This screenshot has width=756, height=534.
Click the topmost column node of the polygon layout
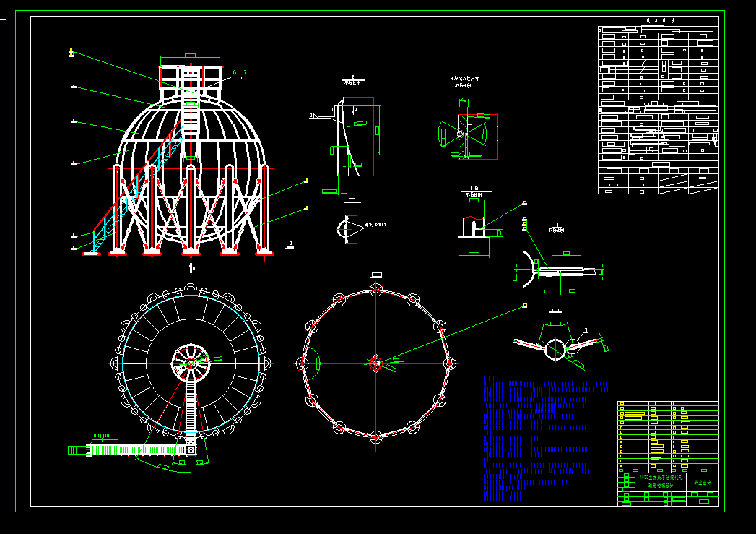(x=375, y=288)
